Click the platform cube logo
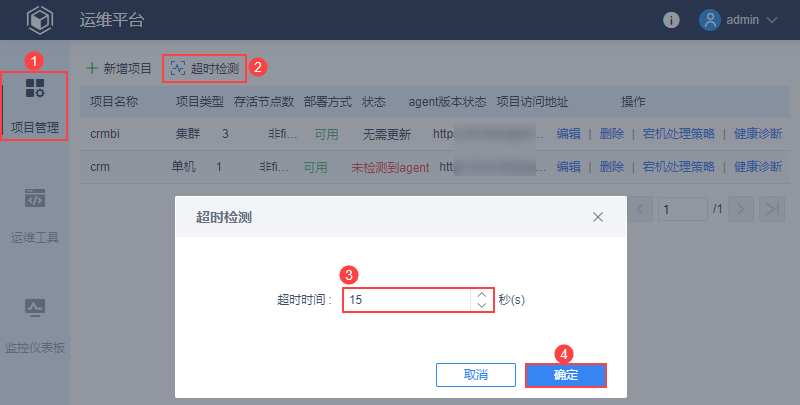This screenshot has height=405, width=800. click(40, 20)
